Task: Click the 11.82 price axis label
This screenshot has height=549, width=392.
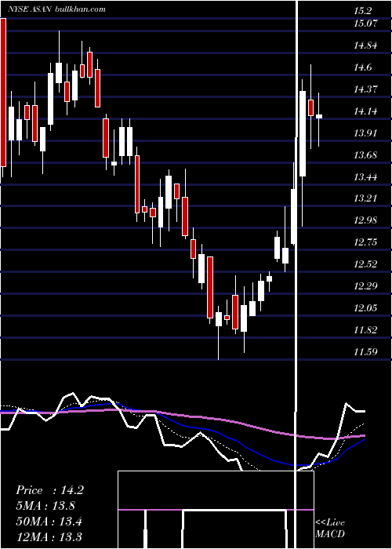Action: coord(366,330)
